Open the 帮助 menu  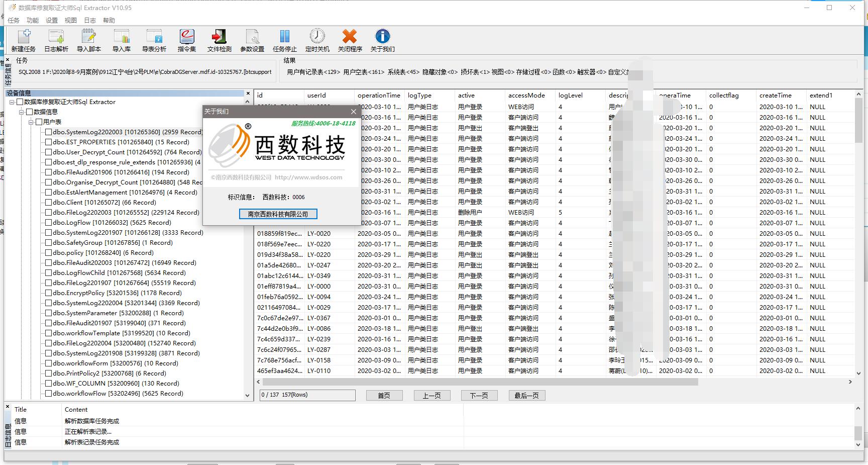pos(109,20)
